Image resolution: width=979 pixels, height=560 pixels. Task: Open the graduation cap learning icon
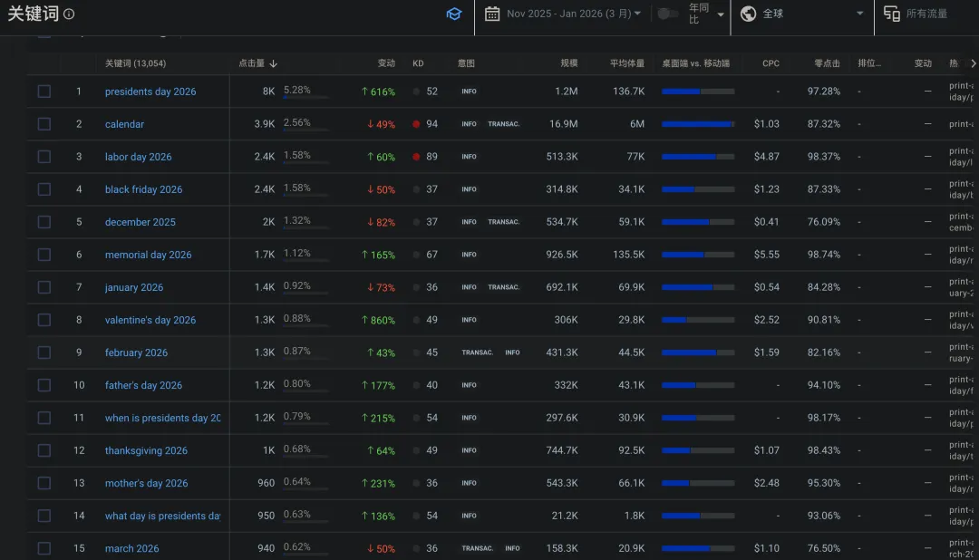(453, 14)
